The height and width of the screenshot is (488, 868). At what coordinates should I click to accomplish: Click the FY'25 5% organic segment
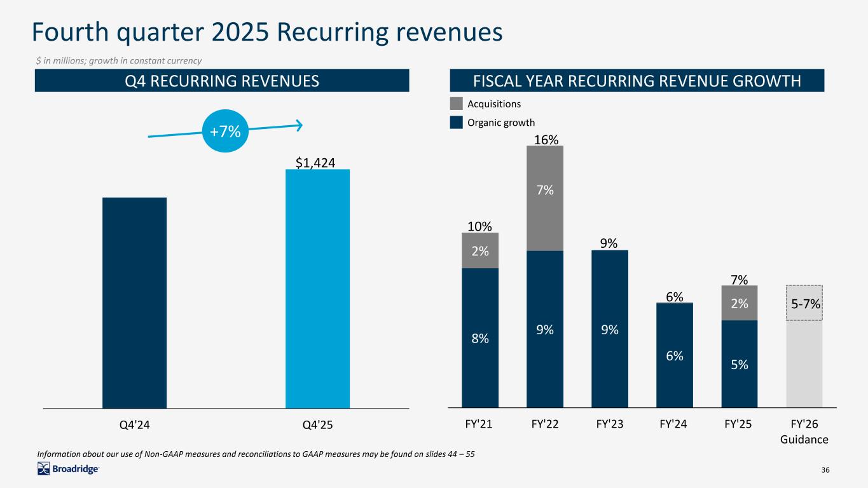[x=740, y=363]
